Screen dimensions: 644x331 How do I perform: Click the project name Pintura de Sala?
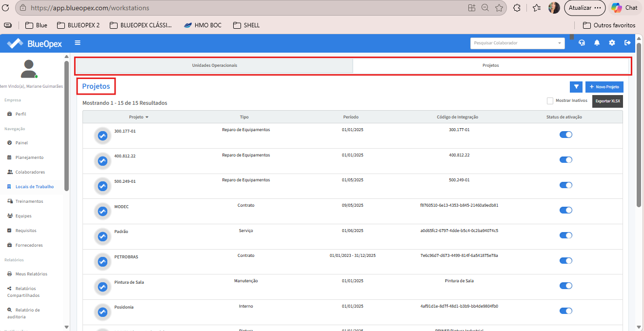coord(129,282)
